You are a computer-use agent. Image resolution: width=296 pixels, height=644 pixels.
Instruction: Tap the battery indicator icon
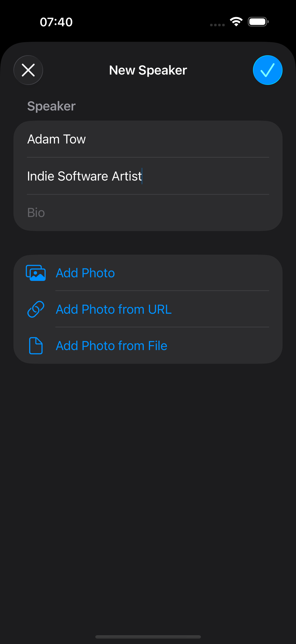(258, 22)
